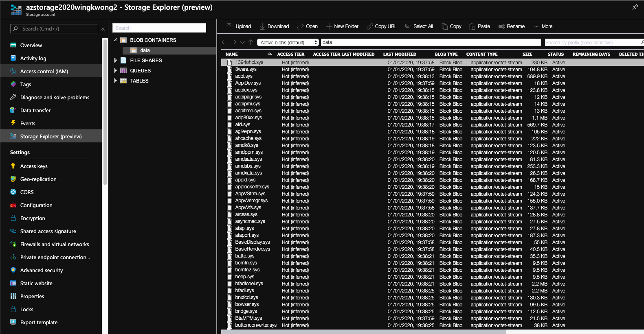Click the Paste toolbar button
Screen dimensions: 644x334
click(479, 26)
